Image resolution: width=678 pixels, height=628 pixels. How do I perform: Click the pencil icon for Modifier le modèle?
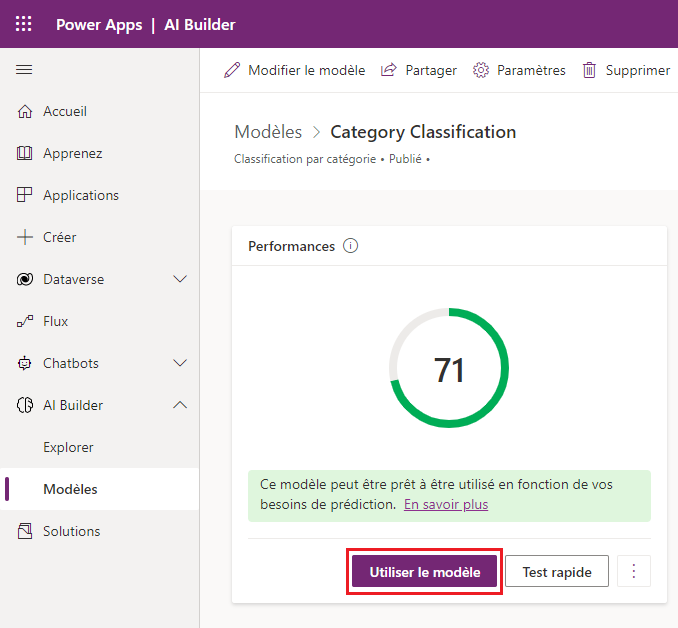(232, 70)
